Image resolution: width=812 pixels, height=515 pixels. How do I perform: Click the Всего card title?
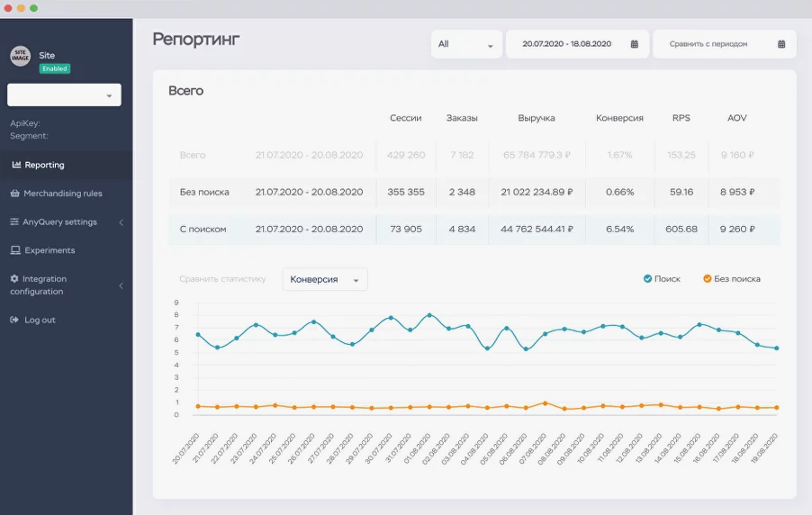(186, 91)
